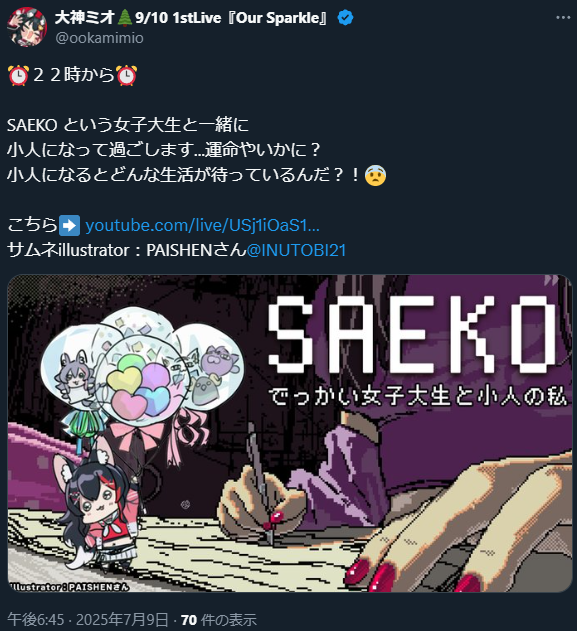This screenshot has width=577, height=631.
Task: Click the left alarm clock emoji
Action: coord(18,75)
